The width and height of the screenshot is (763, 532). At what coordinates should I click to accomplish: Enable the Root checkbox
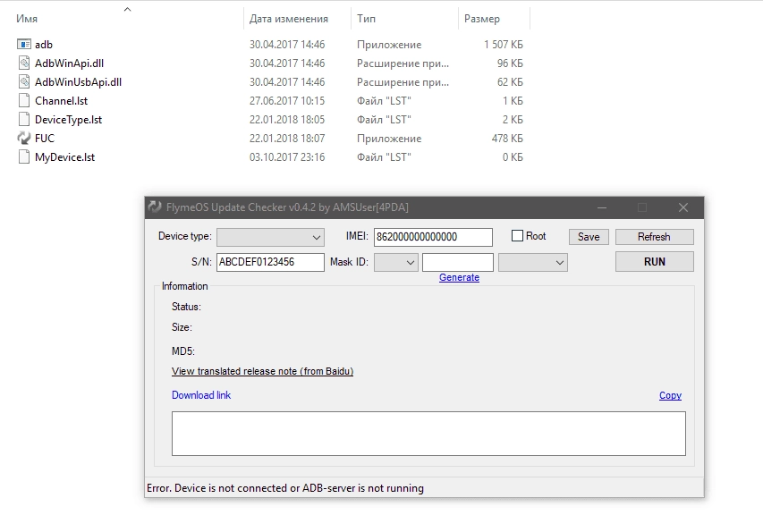(517, 236)
